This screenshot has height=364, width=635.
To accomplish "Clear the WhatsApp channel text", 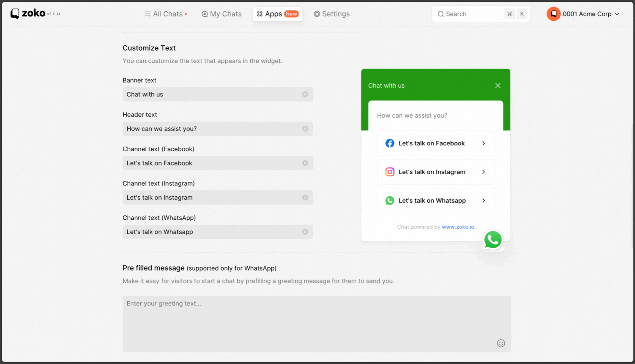I will tap(305, 232).
